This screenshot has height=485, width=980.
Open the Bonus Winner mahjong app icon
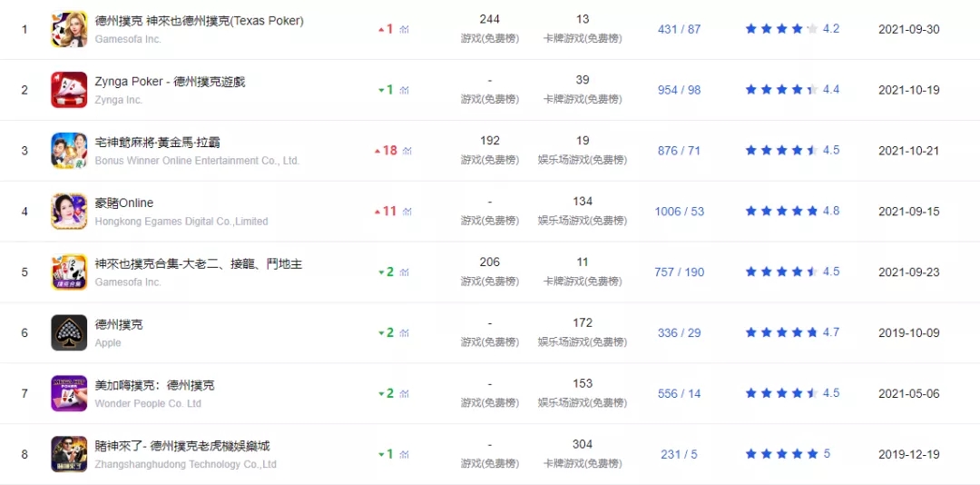[x=69, y=150]
